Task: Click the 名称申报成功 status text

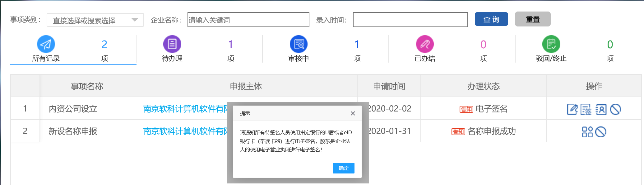Action: (x=492, y=131)
